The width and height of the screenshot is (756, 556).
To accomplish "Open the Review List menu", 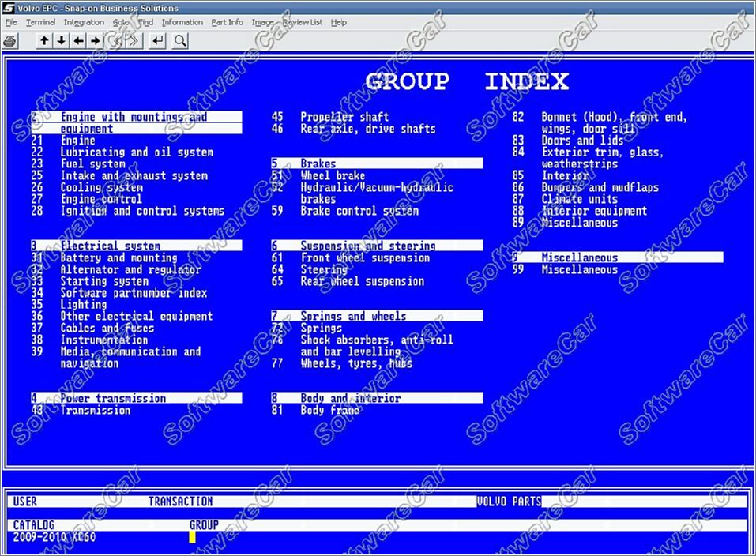I will click(302, 22).
